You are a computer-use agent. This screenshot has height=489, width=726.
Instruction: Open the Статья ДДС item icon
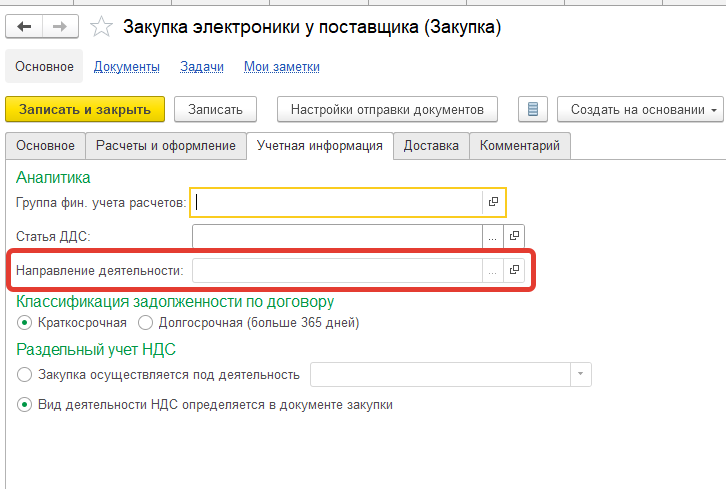click(515, 236)
